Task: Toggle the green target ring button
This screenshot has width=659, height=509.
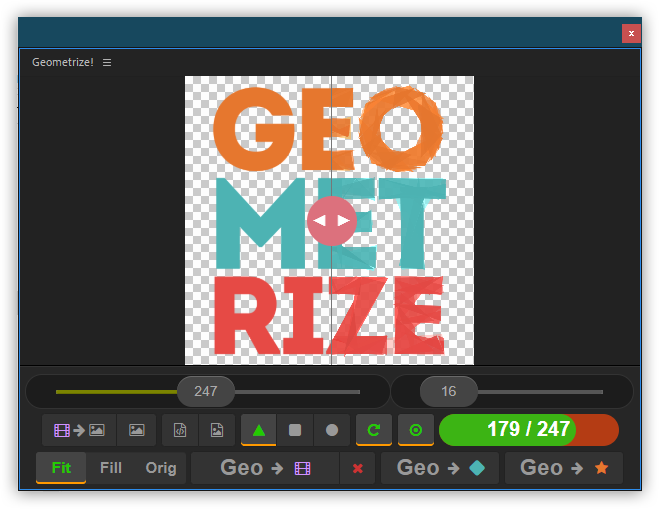Action: [416, 430]
